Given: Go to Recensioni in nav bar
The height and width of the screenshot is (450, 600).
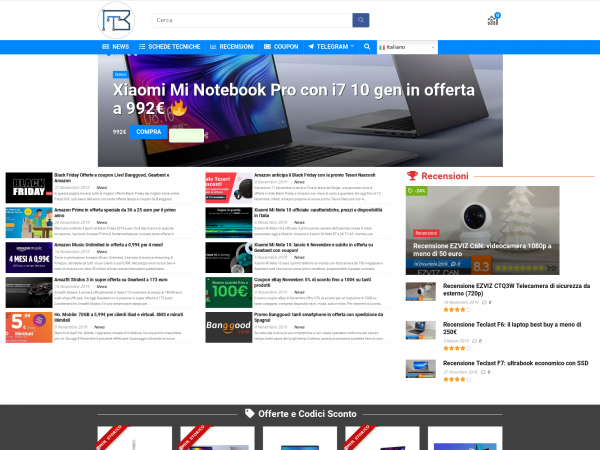Looking at the screenshot, I should [x=232, y=47].
